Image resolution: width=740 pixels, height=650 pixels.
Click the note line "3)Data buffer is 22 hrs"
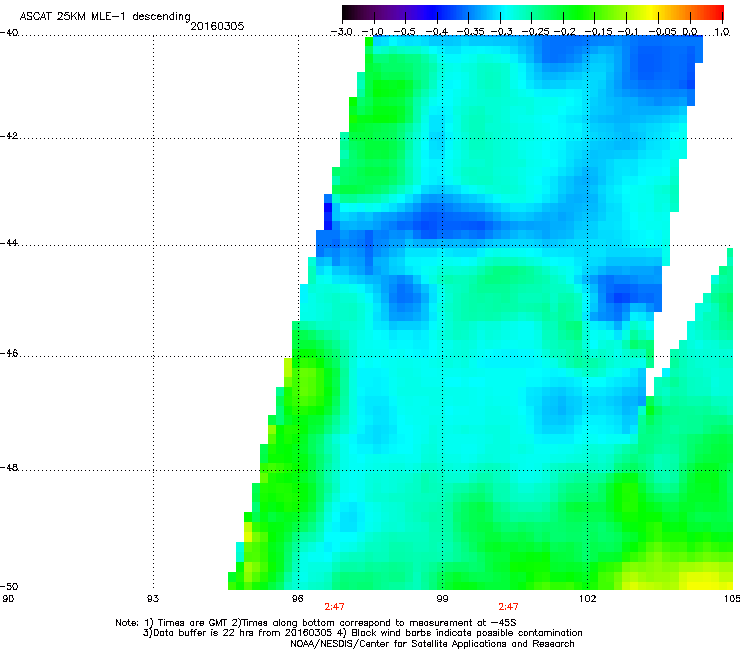coord(362,633)
